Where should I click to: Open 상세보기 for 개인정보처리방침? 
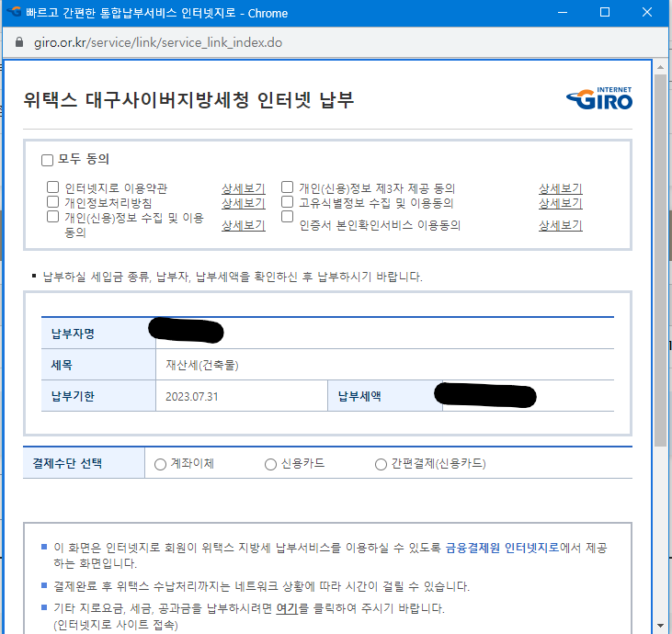point(244,203)
